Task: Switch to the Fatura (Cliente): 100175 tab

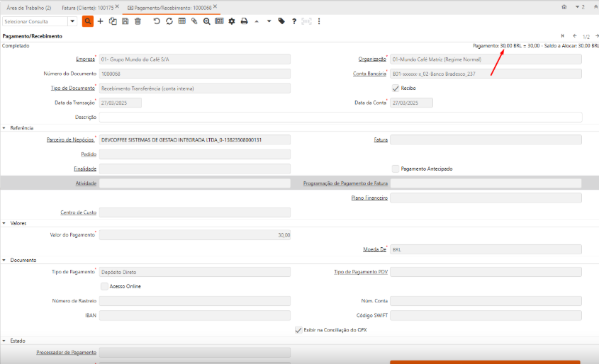Action: click(x=86, y=7)
